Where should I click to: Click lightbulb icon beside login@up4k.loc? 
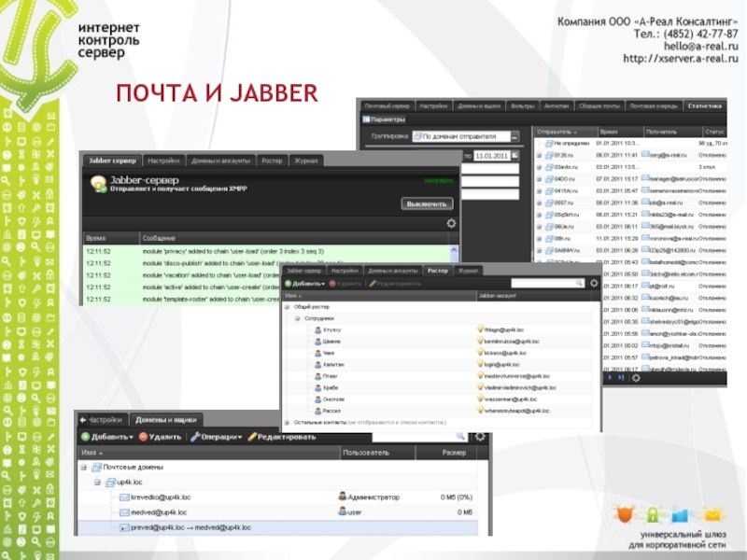point(480,364)
